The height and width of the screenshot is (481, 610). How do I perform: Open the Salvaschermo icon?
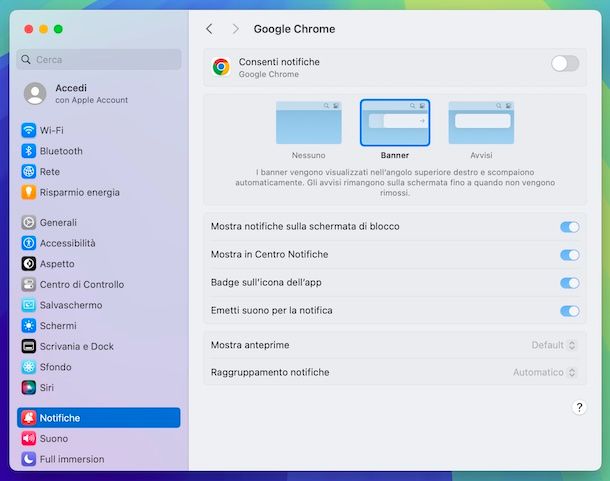coord(29,305)
